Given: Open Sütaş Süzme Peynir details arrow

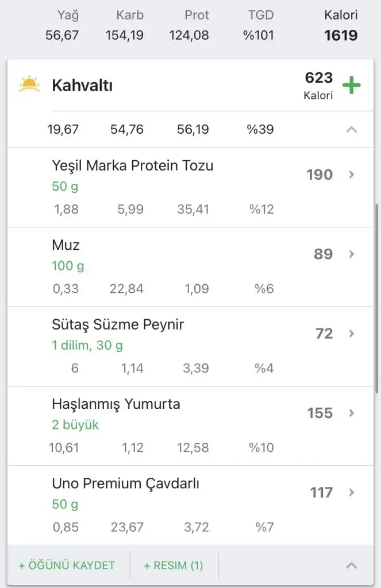Looking at the screenshot, I should [352, 334].
